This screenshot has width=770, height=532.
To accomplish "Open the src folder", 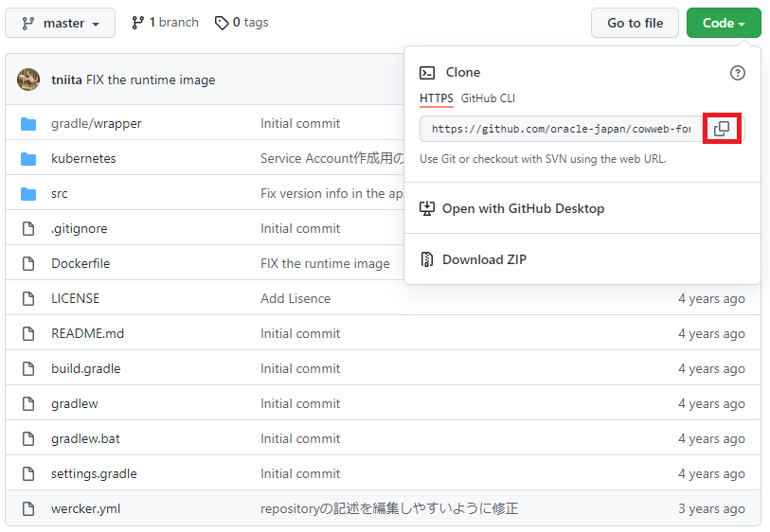I will point(60,194).
